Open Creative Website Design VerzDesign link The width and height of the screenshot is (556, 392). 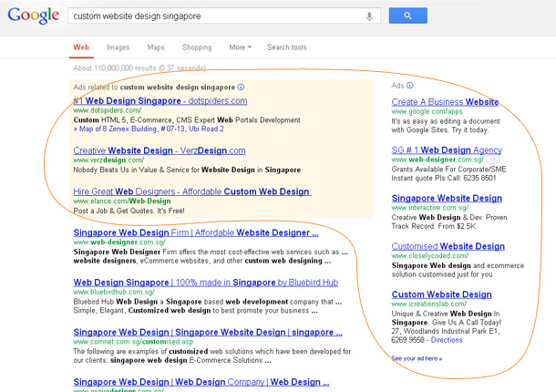coord(159,150)
